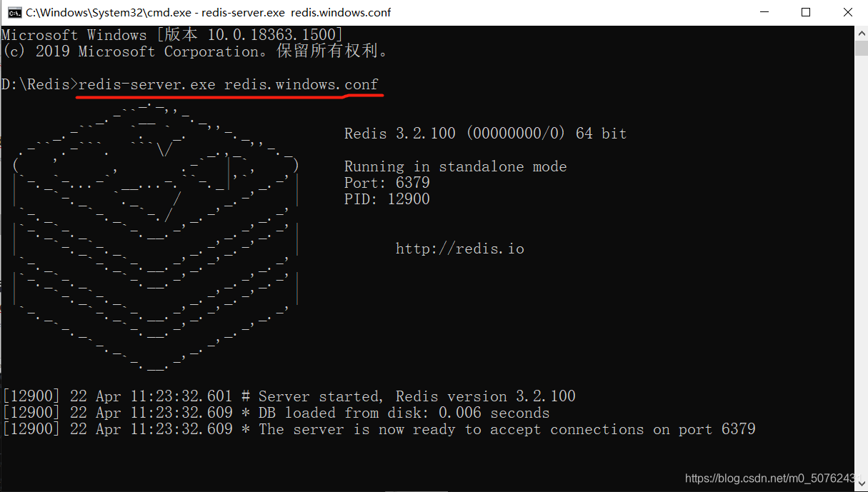
Task: Click the http://redis.io URL
Action: click(x=460, y=248)
